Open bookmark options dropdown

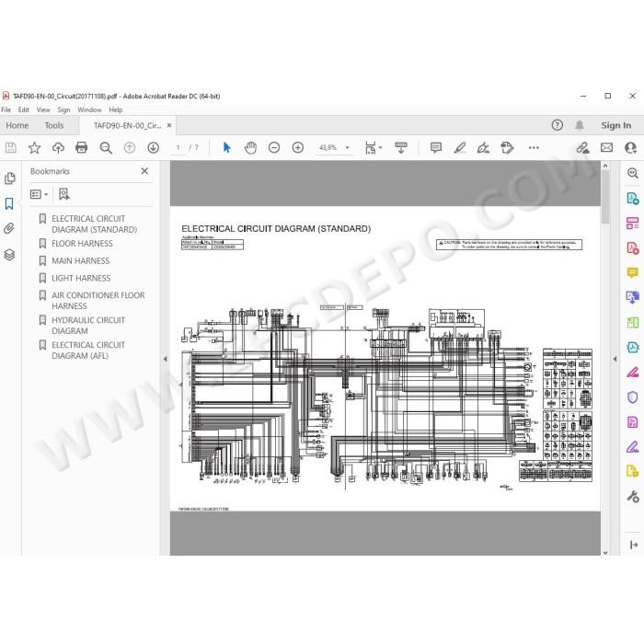click(40, 194)
